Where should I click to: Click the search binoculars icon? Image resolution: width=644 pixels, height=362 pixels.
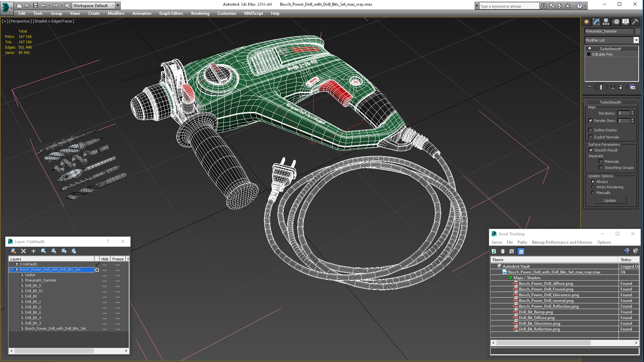544,6
